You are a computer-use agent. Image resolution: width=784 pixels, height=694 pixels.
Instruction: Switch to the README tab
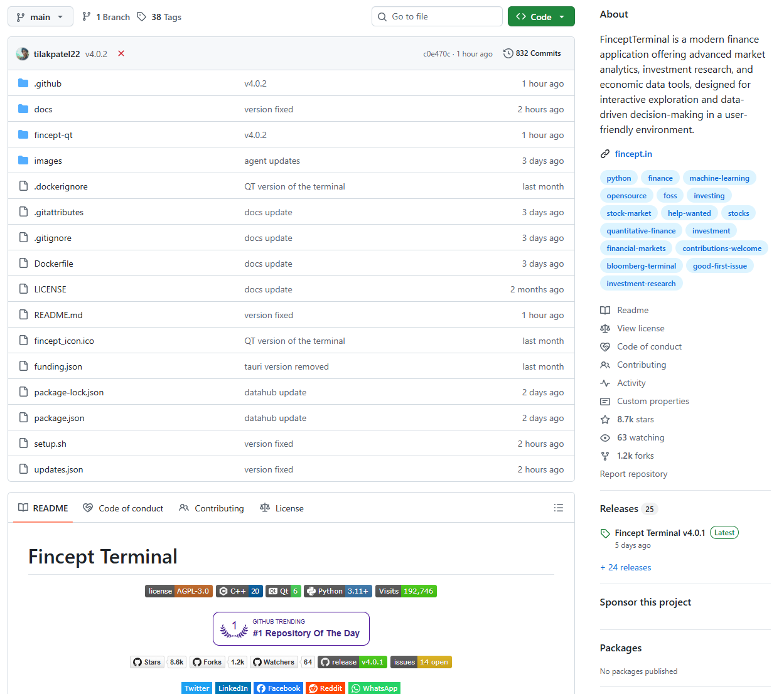[x=43, y=508]
